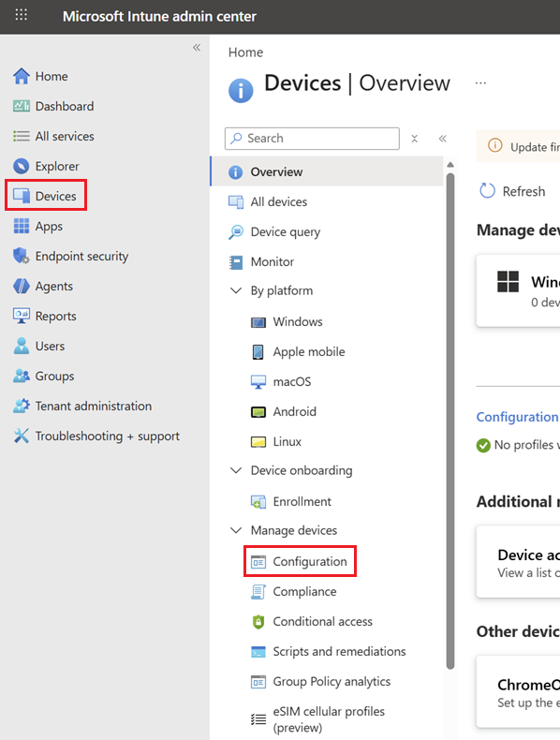Screen dimensions: 560x740
Task: Click the Troubleshooting + support tools icon
Action: click(x=22, y=436)
